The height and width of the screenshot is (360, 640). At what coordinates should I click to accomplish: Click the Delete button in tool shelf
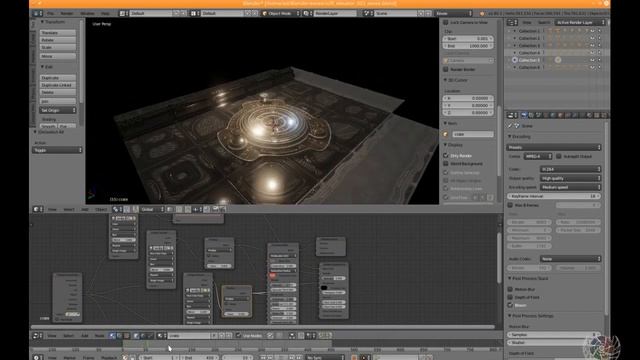(x=58, y=92)
